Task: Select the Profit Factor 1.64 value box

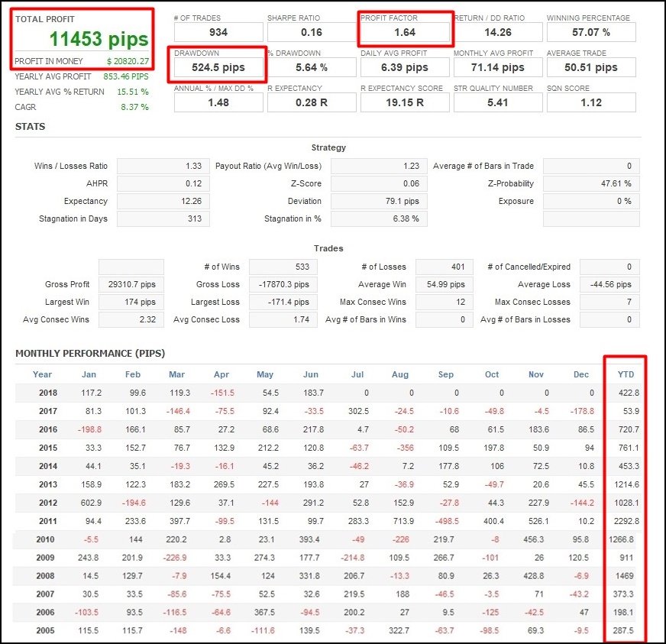Action: coord(405,32)
